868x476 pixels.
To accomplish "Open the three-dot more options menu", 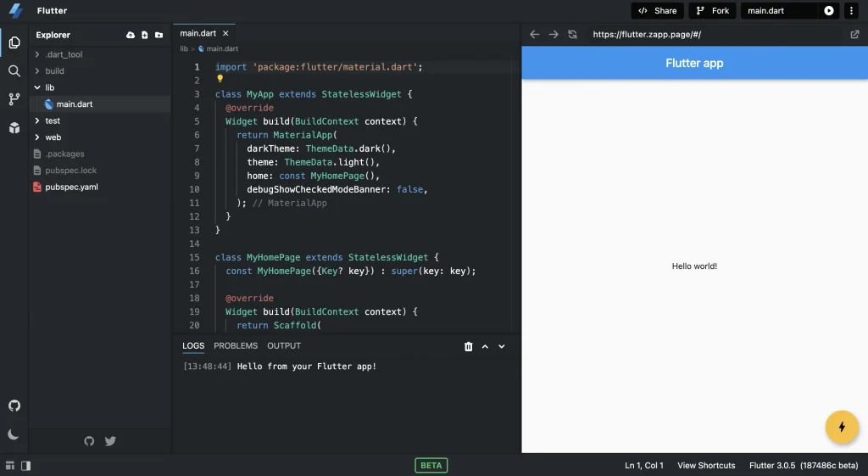I will pyautogui.click(x=851, y=10).
